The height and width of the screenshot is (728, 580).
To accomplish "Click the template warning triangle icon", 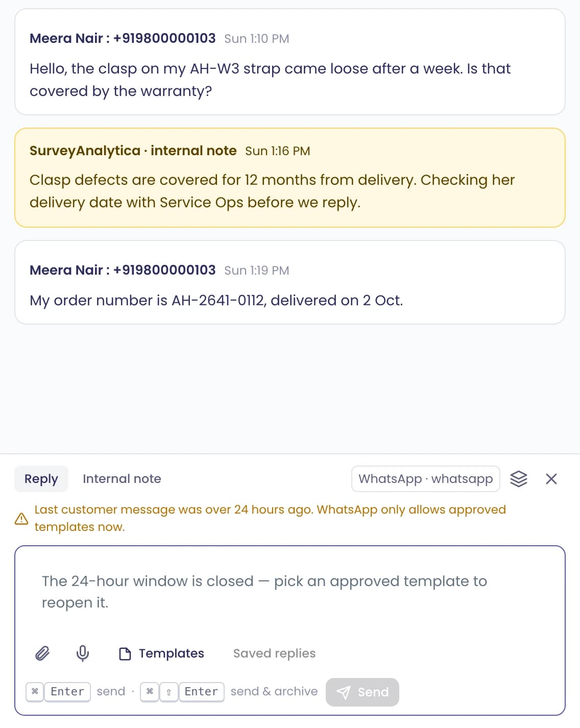I will [x=21, y=519].
